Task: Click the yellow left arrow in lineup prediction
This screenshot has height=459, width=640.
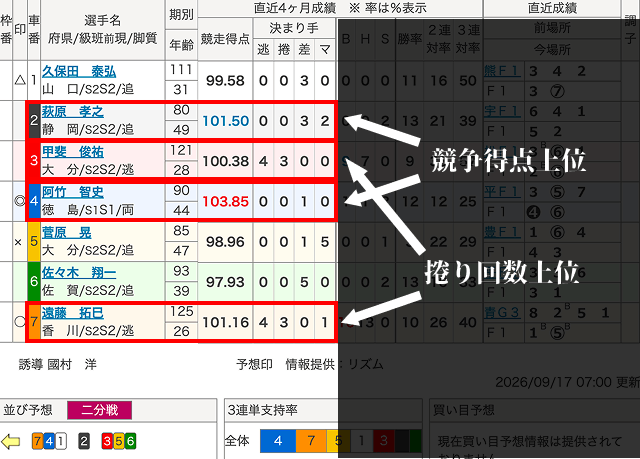Action: 11,441
